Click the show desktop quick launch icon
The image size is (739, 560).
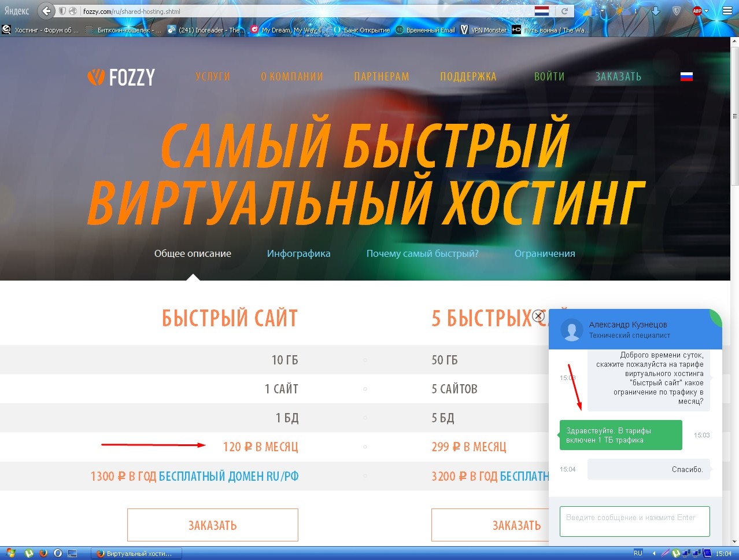pyautogui.click(x=72, y=554)
